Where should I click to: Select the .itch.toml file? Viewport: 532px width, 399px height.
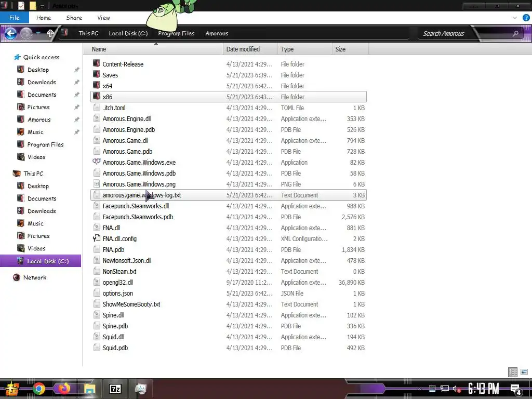coord(229,108)
